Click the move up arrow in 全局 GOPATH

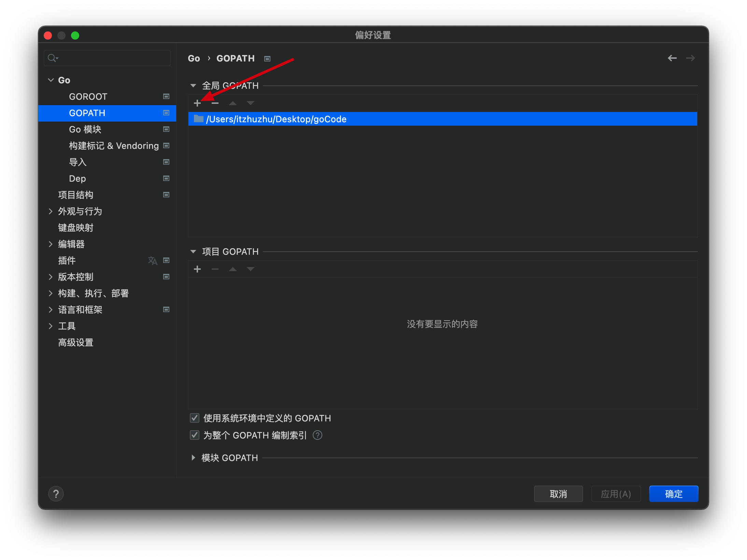(x=234, y=102)
